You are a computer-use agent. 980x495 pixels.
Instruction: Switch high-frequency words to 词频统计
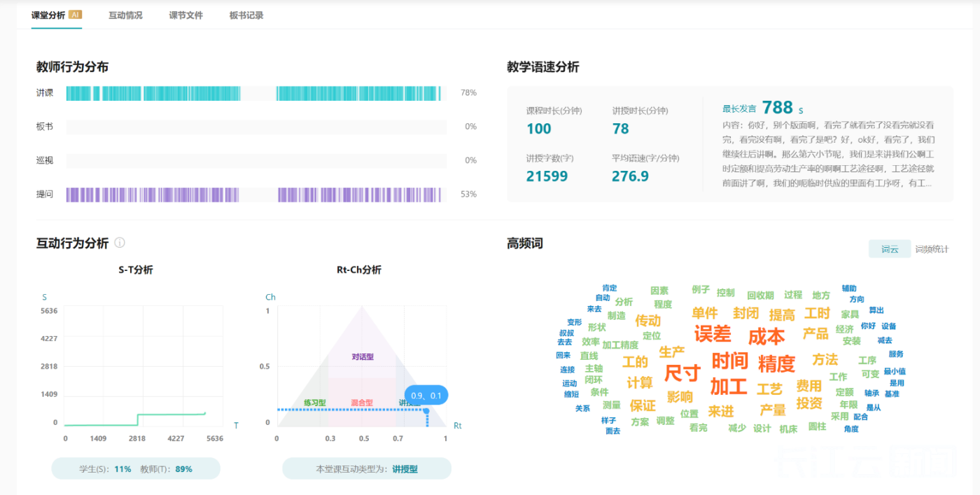pos(932,249)
